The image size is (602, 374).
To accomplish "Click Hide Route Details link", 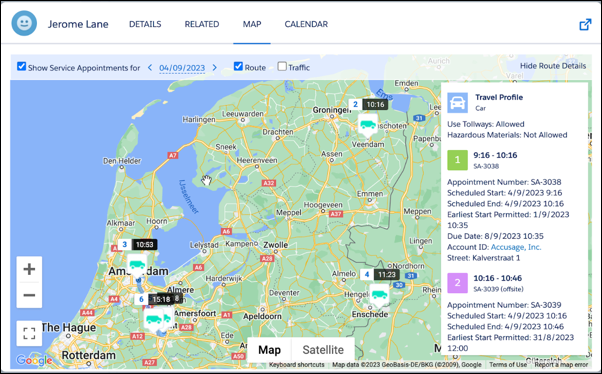I will (x=553, y=66).
